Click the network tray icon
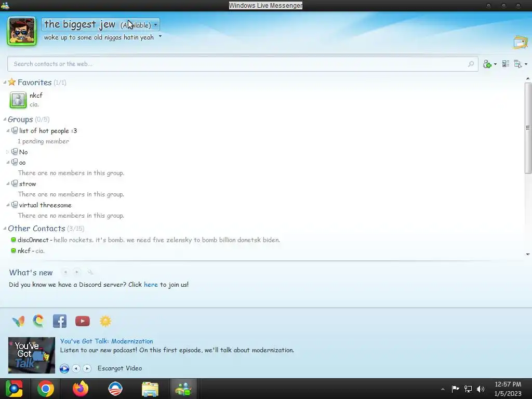The height and width of the screenshot is (399, 532). pos(468,389)
